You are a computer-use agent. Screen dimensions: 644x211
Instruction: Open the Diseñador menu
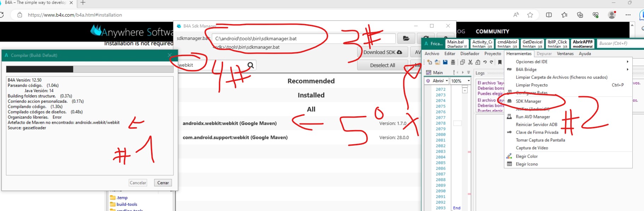pos(469,54)
